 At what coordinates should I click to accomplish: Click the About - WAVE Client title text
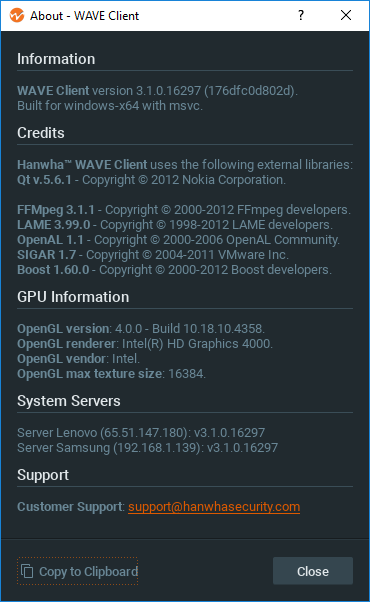point(84,16)
